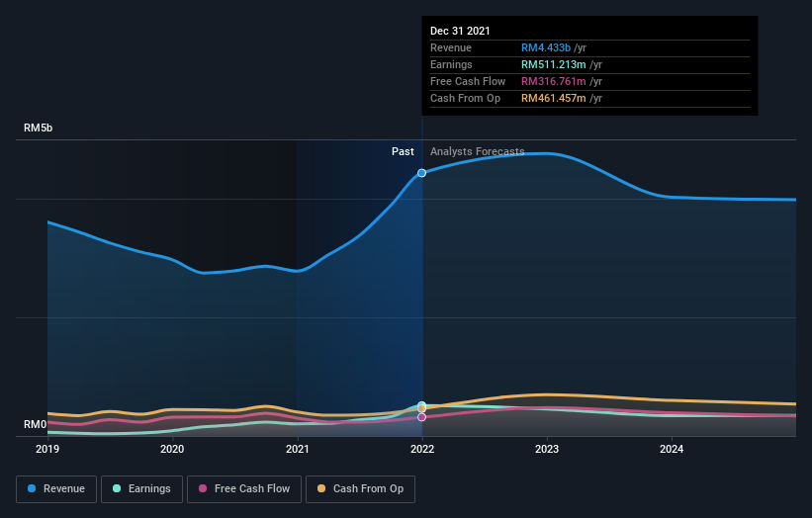Click the RM511.213m earnings value
Screen dimensions: 812x518
point(554,64)
